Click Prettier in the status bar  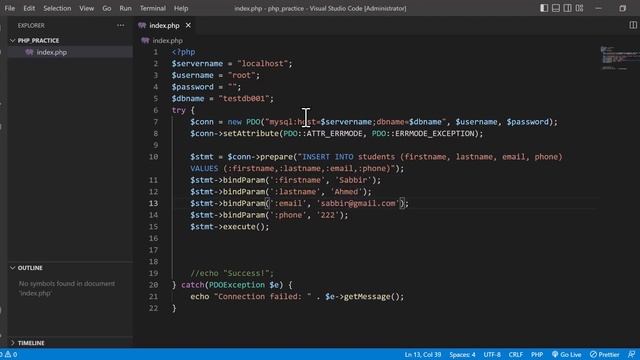(604, 354)
